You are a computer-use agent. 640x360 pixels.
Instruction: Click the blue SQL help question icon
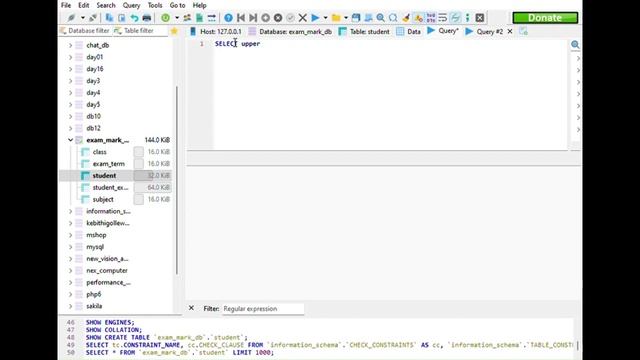(x=228, y=18)
